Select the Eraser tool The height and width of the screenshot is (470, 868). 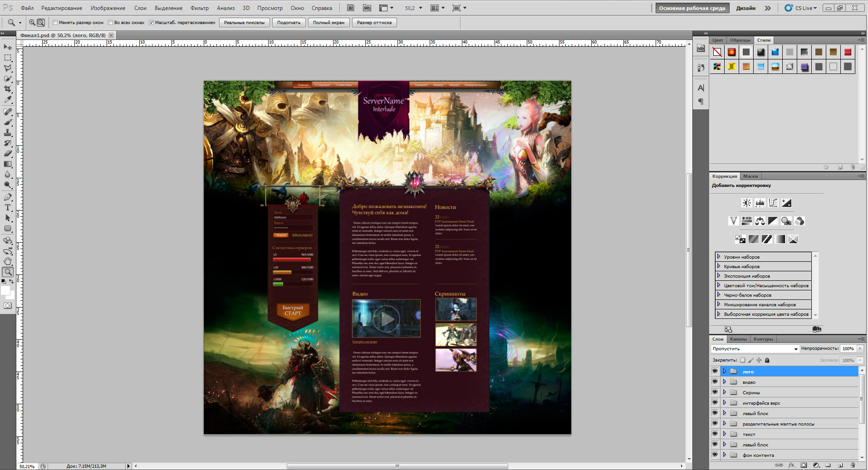8,153
